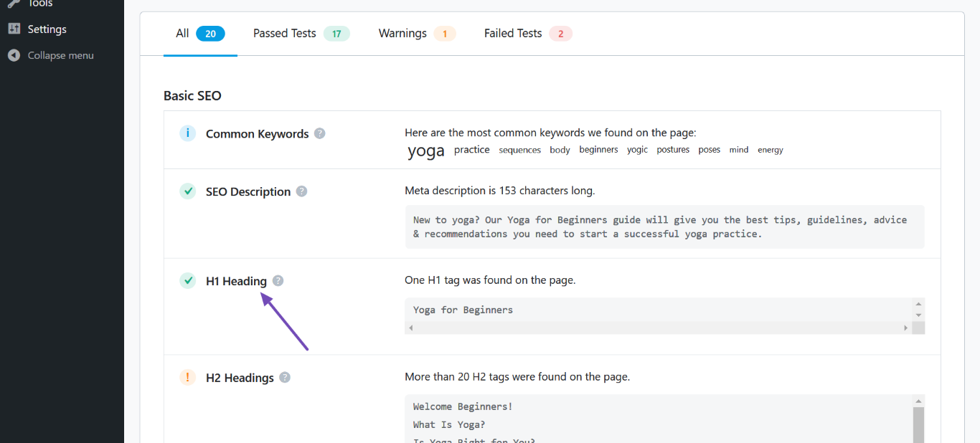Click 'More than 20 H2 tags were found' text
Image resolution: width=980 pixels, height=443 pixels.
coord(517,376)
